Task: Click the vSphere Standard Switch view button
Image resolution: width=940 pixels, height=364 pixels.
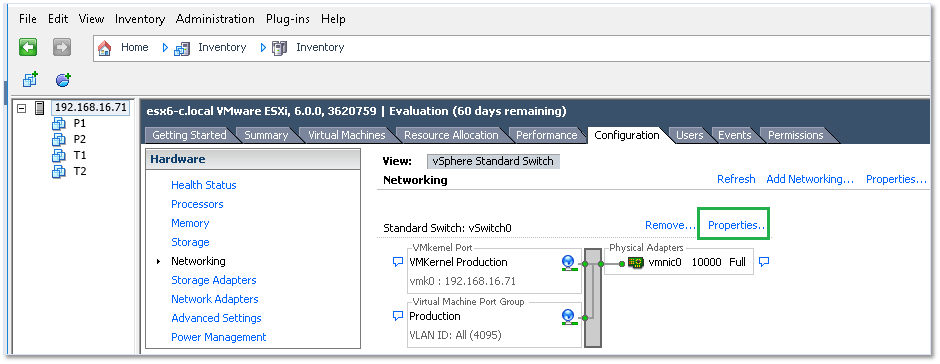Action: (x=493, y=161)
